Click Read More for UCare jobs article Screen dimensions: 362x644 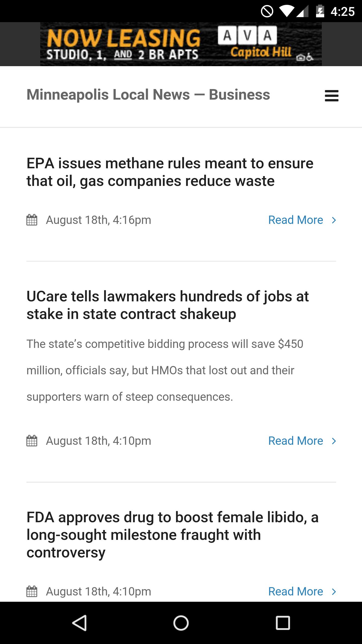click(x=296, y=441)
